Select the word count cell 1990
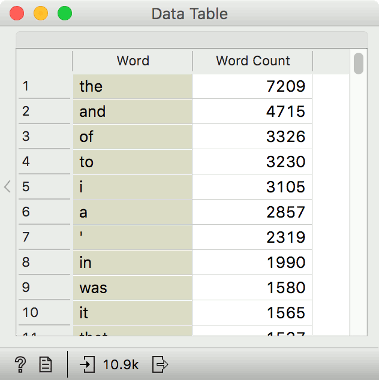Image resolution: width=379 pixels, height=380 pixels. 253,262
